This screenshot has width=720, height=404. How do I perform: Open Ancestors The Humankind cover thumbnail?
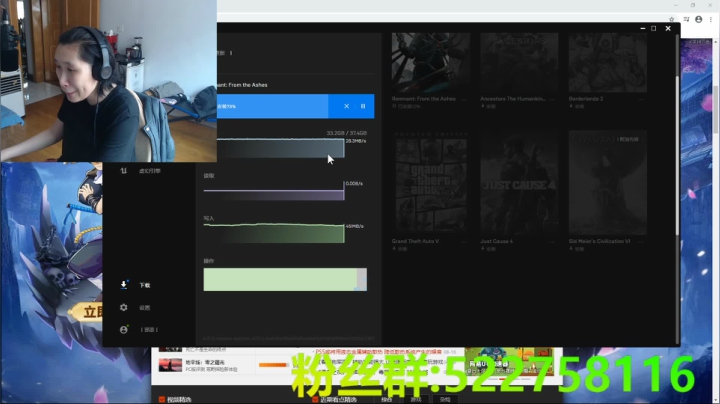point(519,62)
